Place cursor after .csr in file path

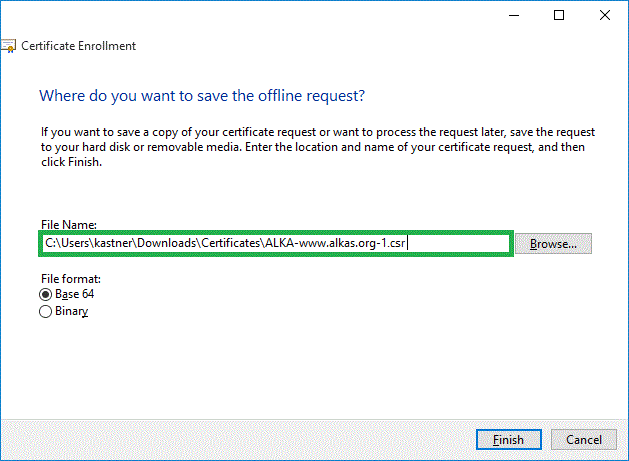coord(408,243)
